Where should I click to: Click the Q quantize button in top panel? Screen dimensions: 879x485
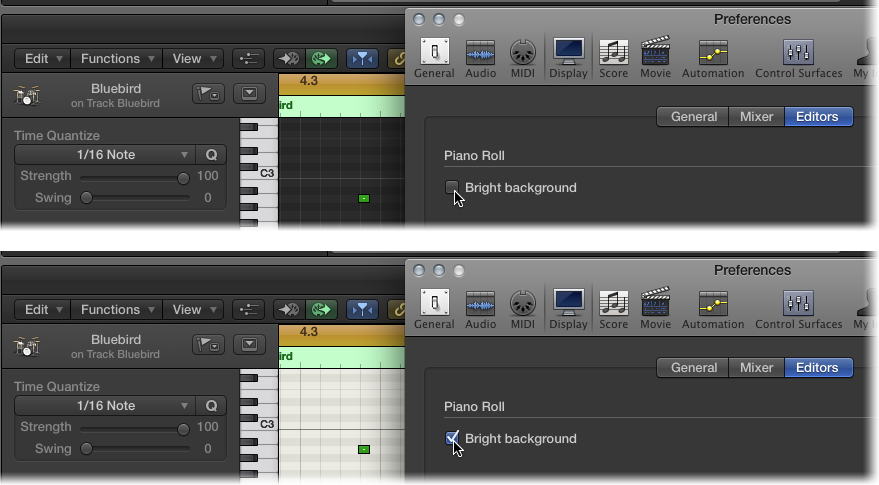(x=211, y=155)
